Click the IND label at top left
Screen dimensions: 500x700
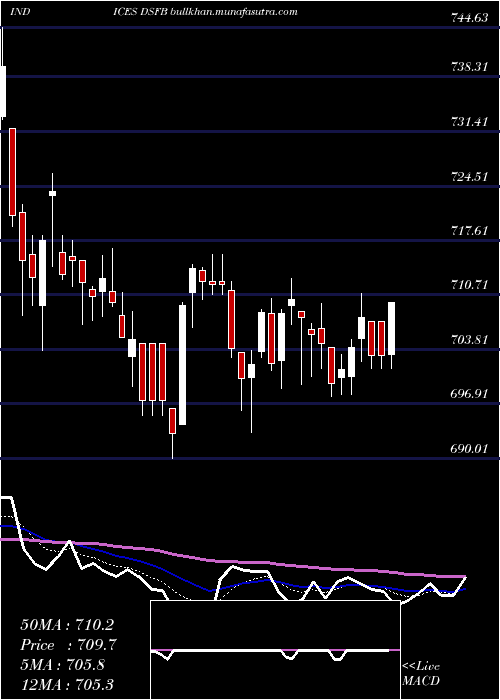pos(20,12)
